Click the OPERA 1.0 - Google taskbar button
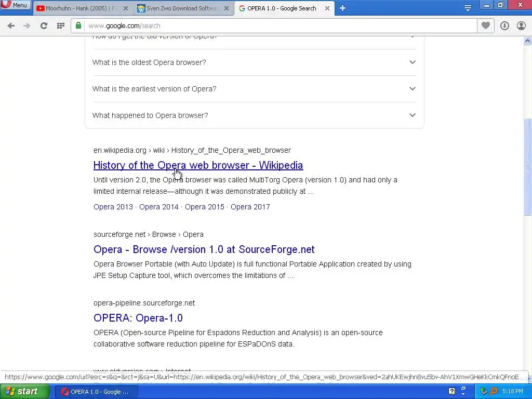The width and height of the screenshot is (532, 399). [96, 392]
